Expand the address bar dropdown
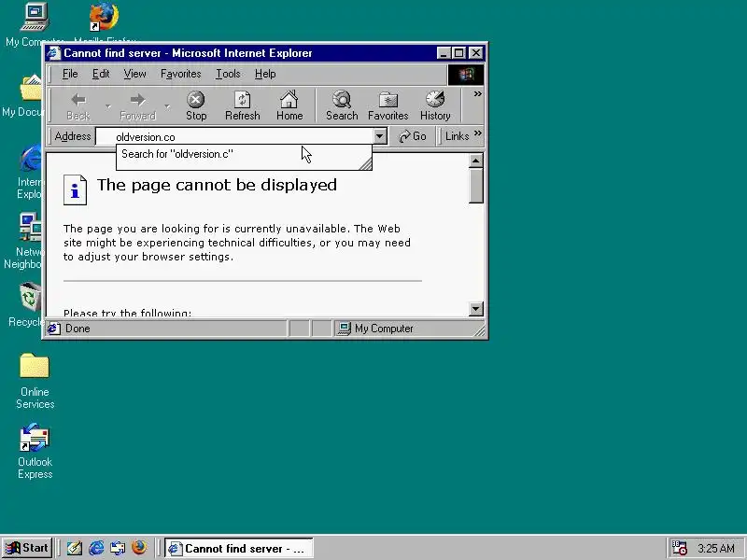Image resolution: width=747 pixels, height=560 pixels. pyautogui.click(x=379, y=136)
